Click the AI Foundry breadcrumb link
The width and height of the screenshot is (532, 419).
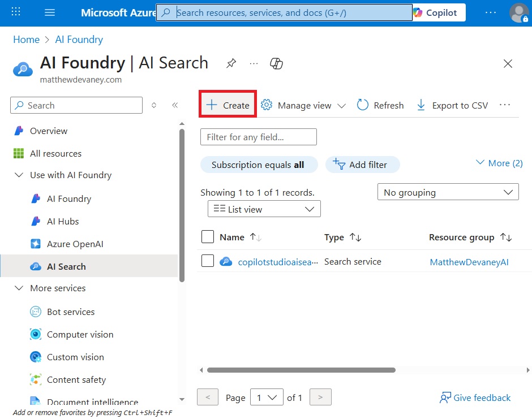[79, 40]
